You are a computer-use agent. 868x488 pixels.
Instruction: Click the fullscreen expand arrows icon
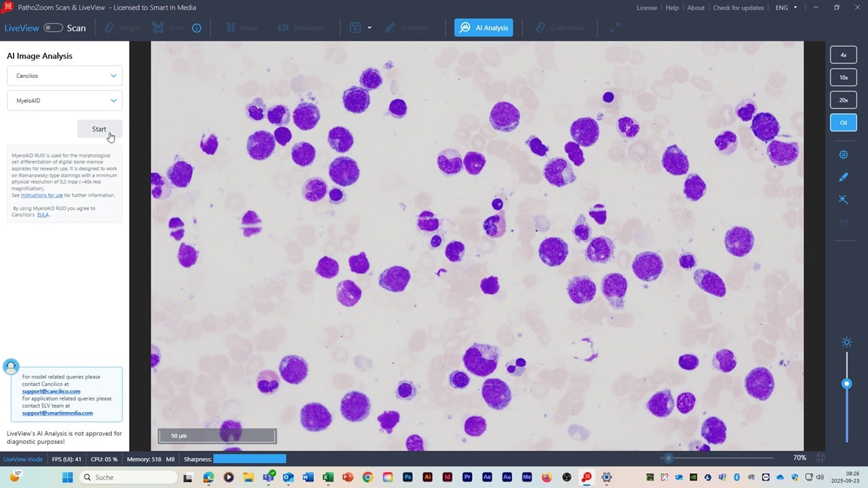pyautogui.click(x=615, y=28)
